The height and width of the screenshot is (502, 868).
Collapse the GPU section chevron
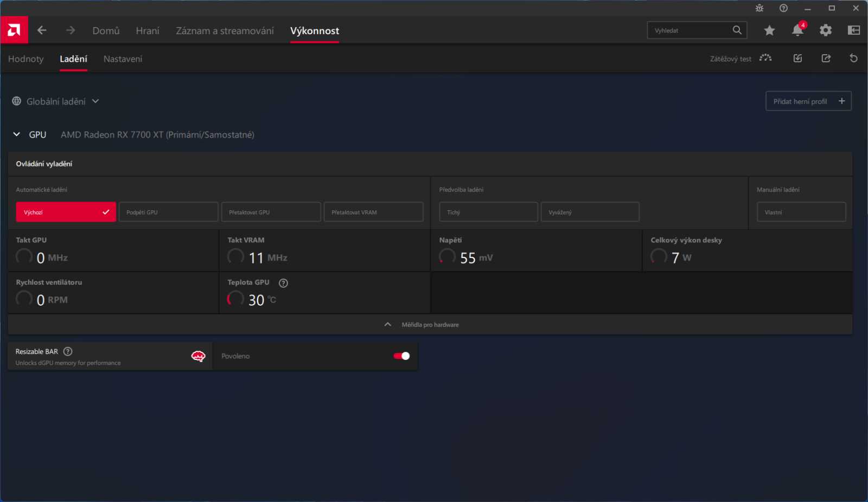[17, 134]
